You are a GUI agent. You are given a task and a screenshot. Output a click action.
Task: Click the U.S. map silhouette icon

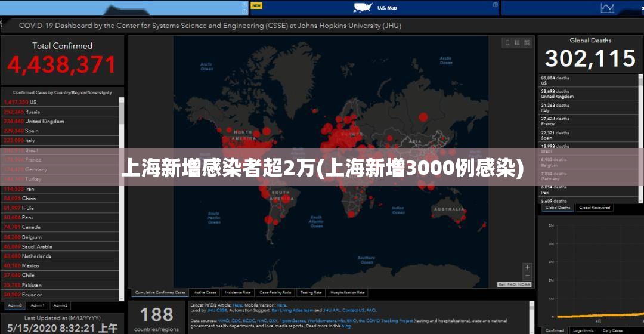tap(363, 7)
